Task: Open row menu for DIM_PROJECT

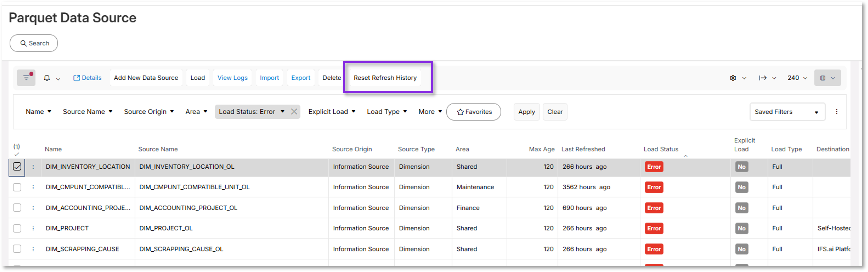Action: click(33, 228)
